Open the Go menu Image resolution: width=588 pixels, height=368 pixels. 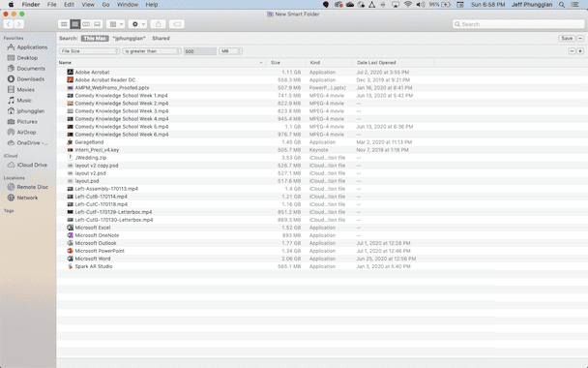point(105,5)
